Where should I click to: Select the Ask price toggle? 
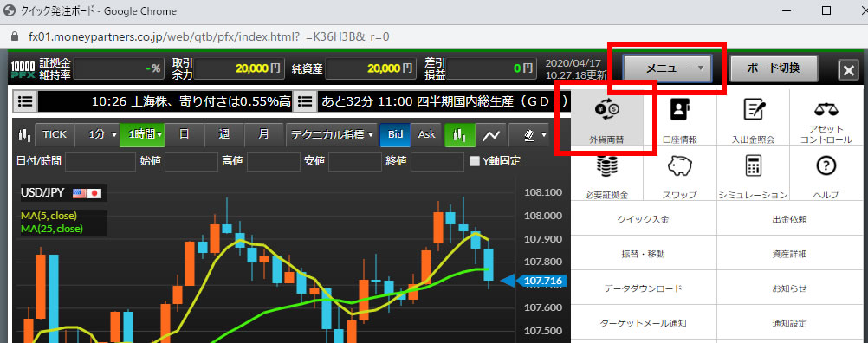(426, 134)
